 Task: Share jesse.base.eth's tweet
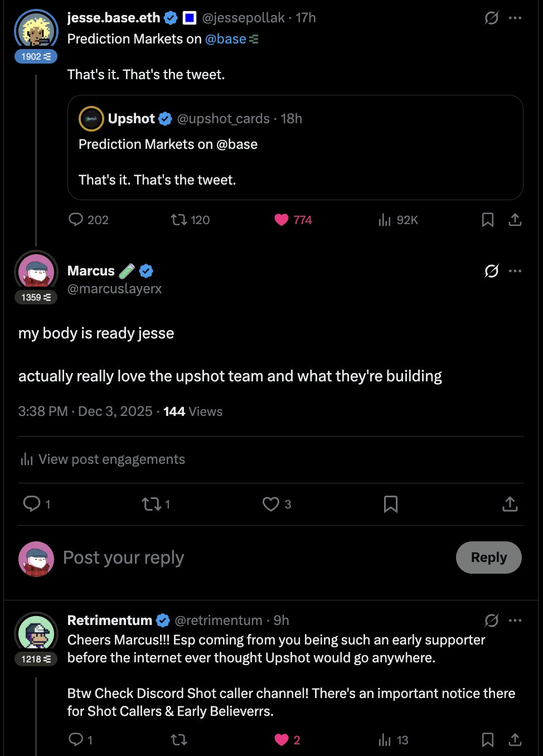click(x=515, y=220)
